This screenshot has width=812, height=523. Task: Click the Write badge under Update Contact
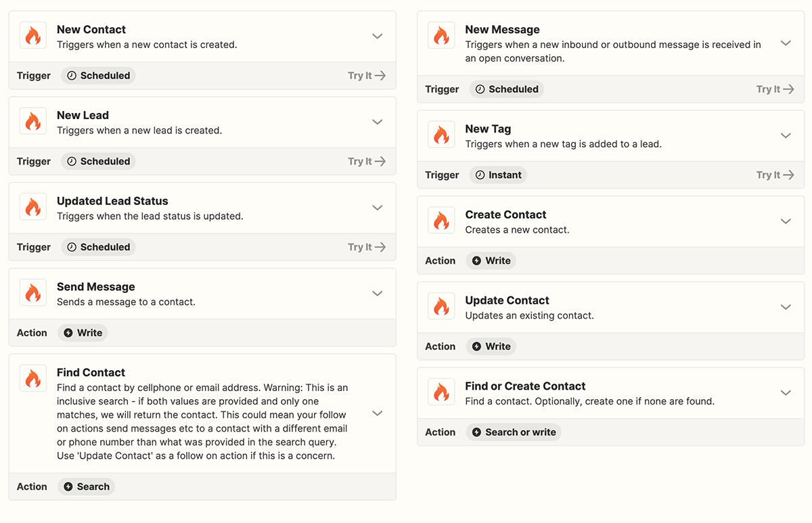point(491,346)
